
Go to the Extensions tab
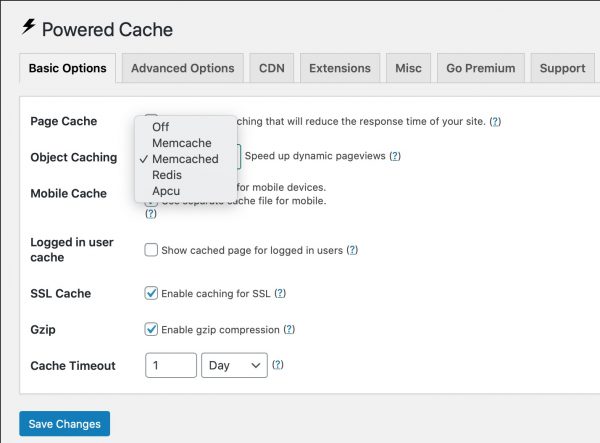(339, 68)
